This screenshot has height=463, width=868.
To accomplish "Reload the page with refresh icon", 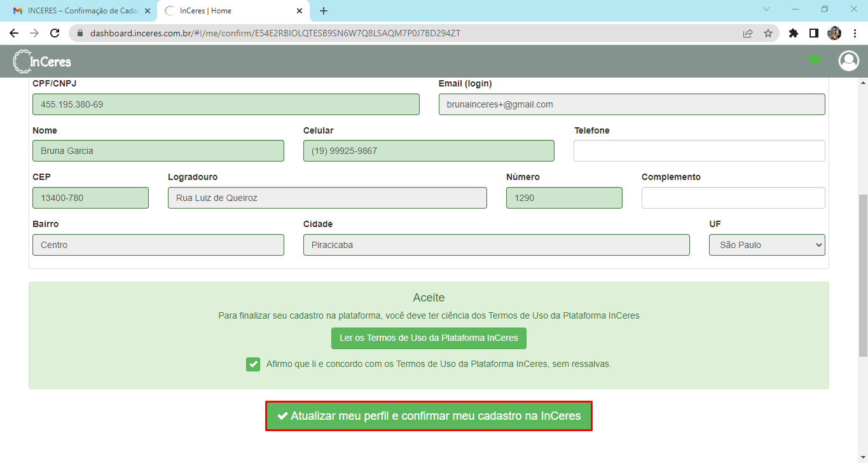I will tap(55, 33).
